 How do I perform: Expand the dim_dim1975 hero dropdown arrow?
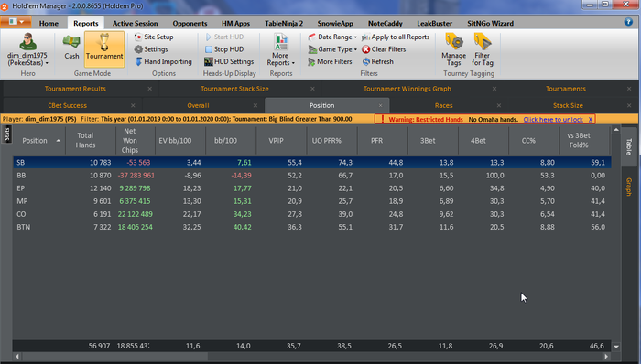tap(47, 63)
